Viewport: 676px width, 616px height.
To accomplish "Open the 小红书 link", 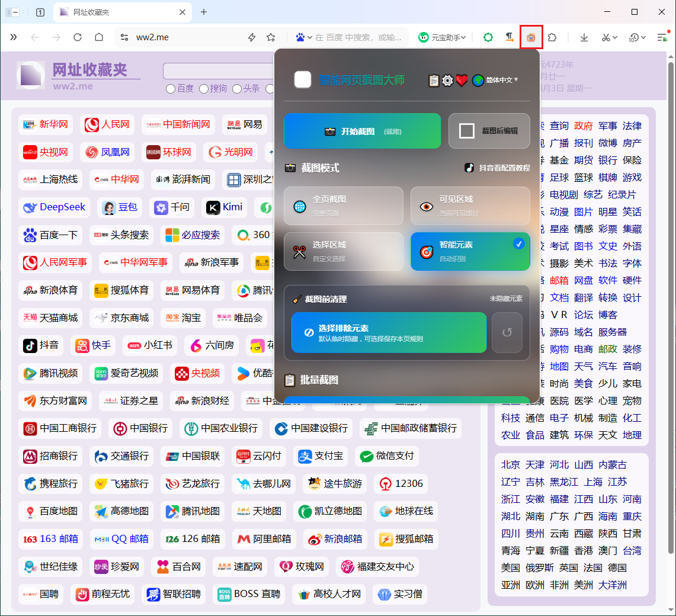I will click(x=150, y=345).
